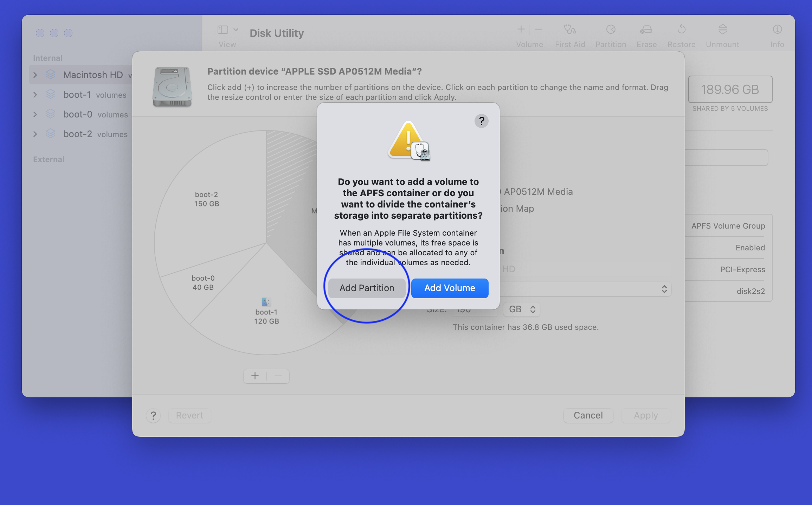
Task: Expand boot-1 volumes in sidebar
Action: [x=35, y=95]
